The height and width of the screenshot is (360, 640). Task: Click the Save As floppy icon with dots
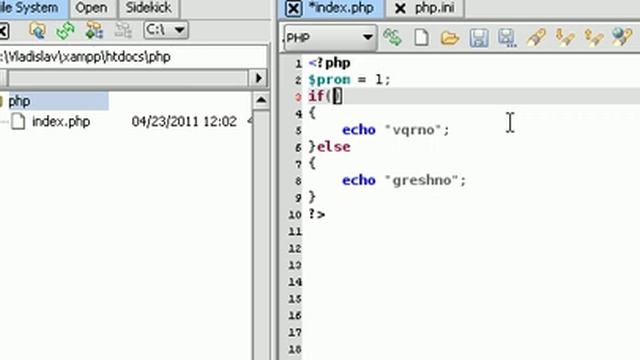point(507,38)
